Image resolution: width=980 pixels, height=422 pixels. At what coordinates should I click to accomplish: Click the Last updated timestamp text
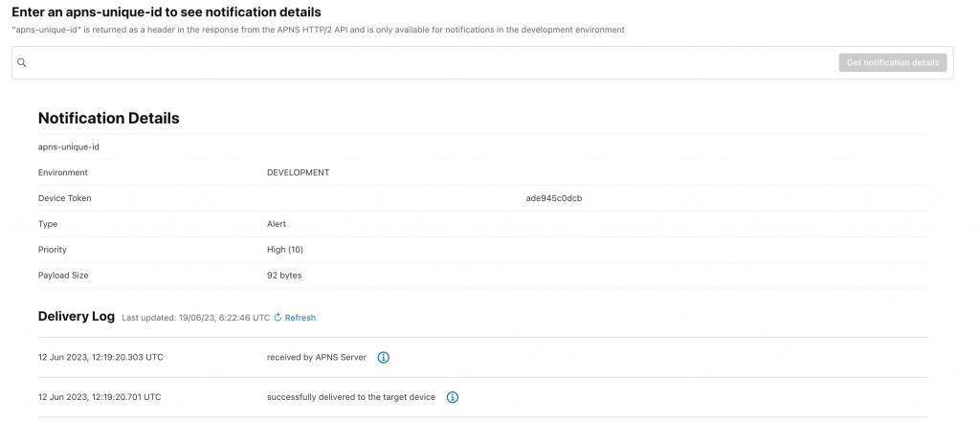click(195, 318)
